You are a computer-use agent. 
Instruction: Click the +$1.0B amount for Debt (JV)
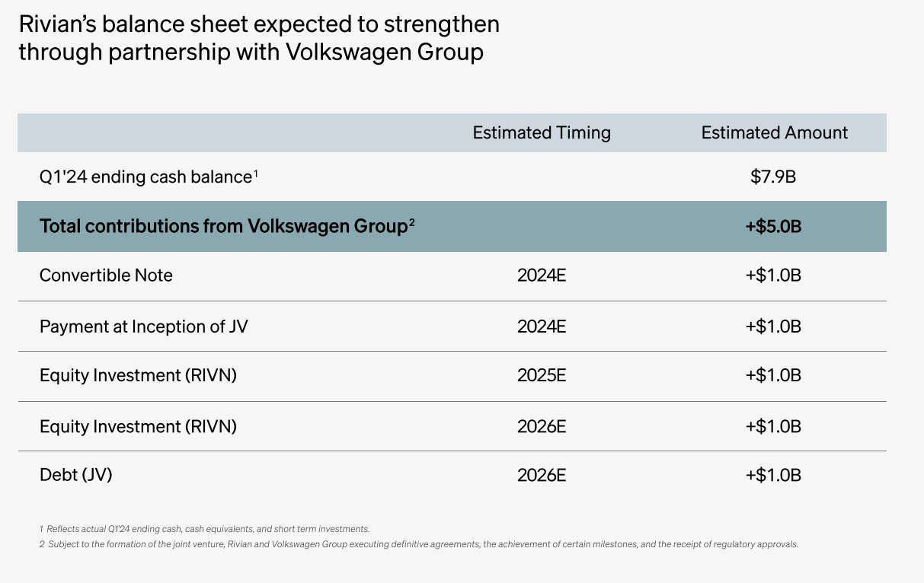[773, 476]
